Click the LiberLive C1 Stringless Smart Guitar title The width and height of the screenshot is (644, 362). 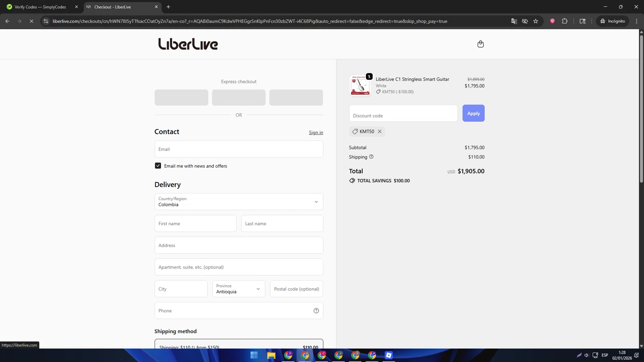(x=412, y=79)
